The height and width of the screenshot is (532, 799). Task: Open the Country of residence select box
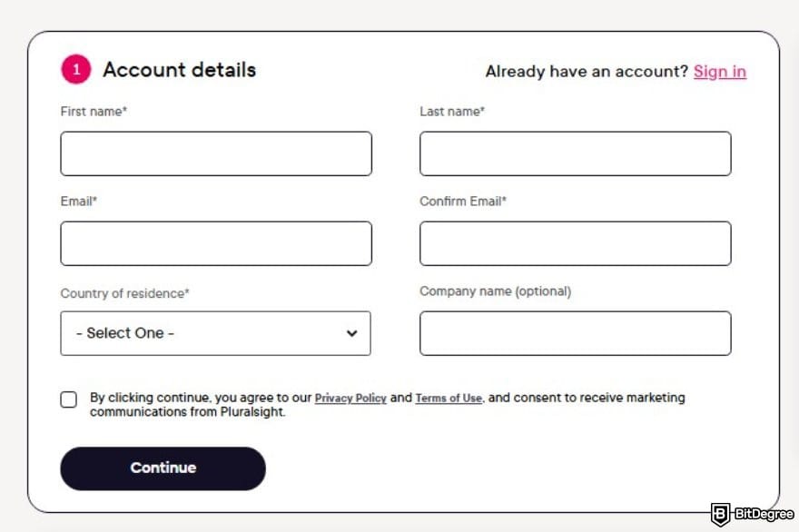(x=215, y=333)
